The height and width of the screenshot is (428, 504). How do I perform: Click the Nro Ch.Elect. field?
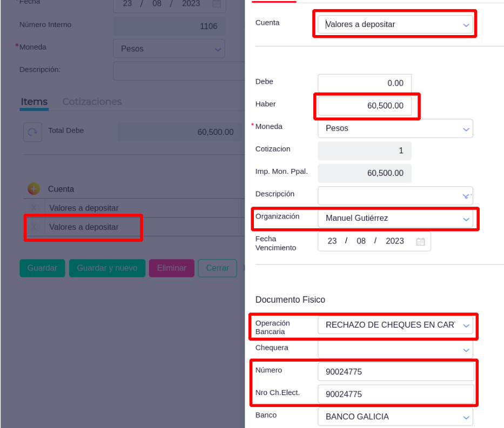395,394
